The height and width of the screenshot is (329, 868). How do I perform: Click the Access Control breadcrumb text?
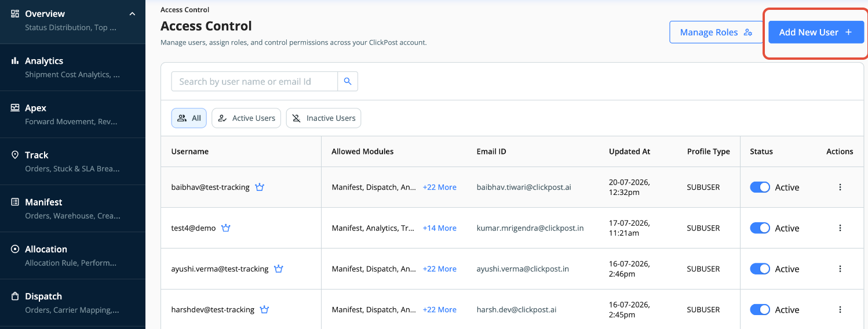tap(185, 10)
